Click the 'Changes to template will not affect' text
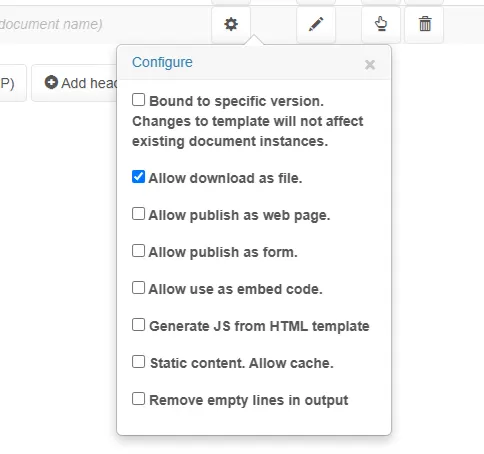 [x=248, y=121]
